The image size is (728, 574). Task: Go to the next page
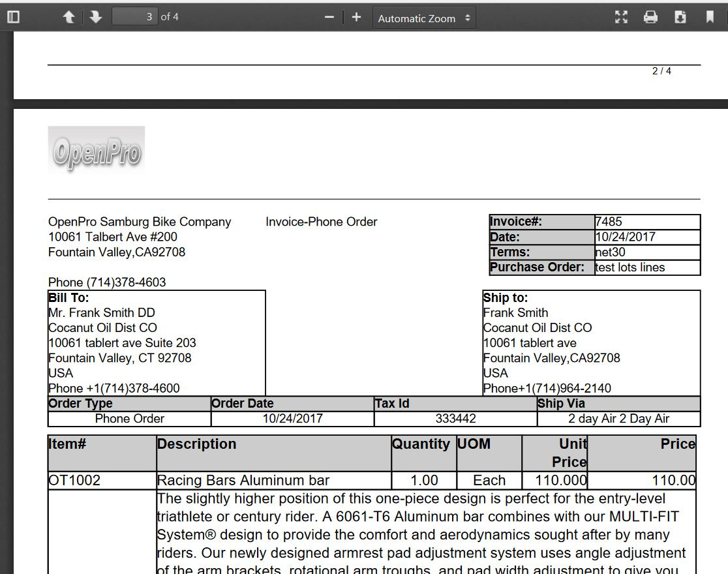[x=96, y=17]
